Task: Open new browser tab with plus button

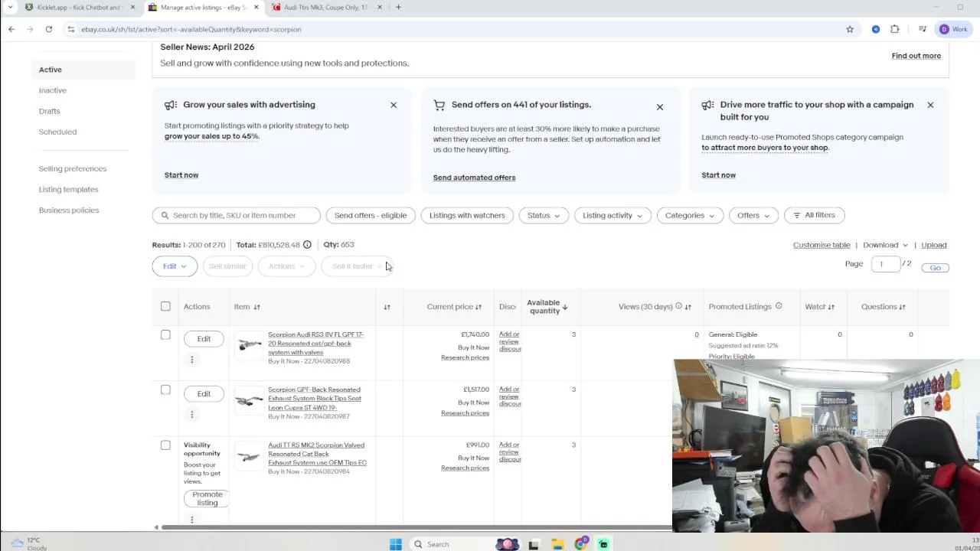Action: click(x=398, y=7)
